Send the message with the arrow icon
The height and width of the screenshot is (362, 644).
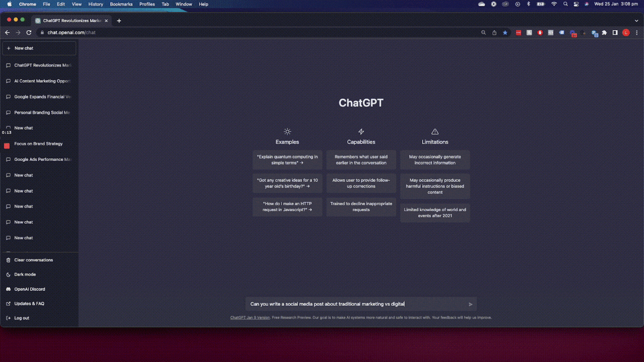click(x=470, y=304)
